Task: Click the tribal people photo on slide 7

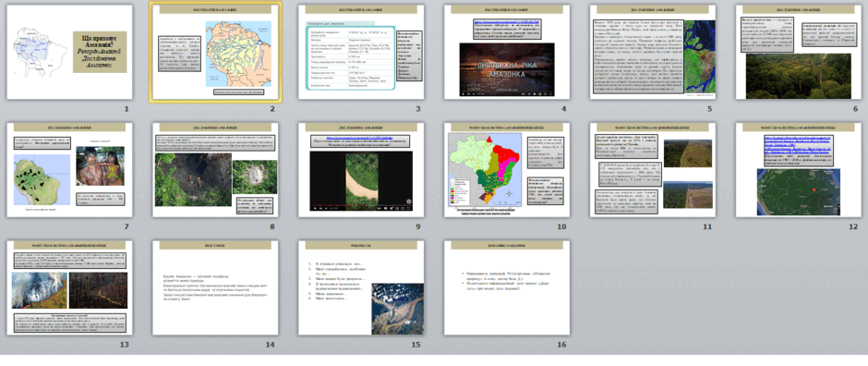Action: click(100, 166)
